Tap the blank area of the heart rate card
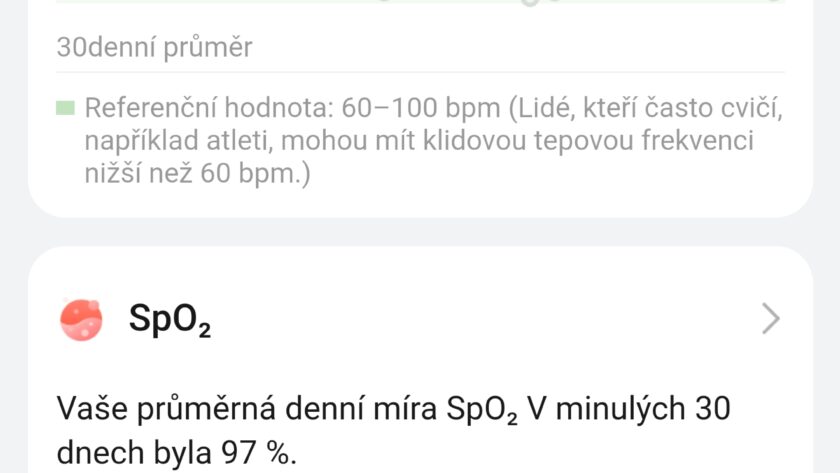 click(x=600, y=190)
